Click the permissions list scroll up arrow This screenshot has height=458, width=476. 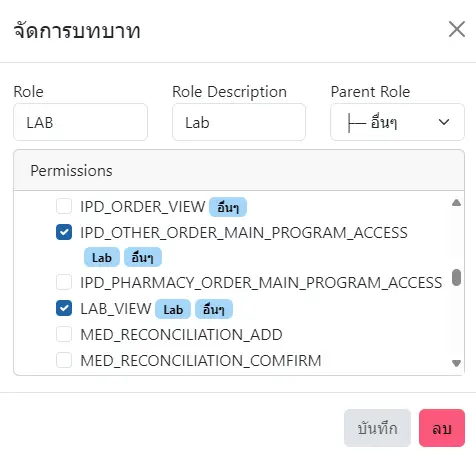pos(456,203)
